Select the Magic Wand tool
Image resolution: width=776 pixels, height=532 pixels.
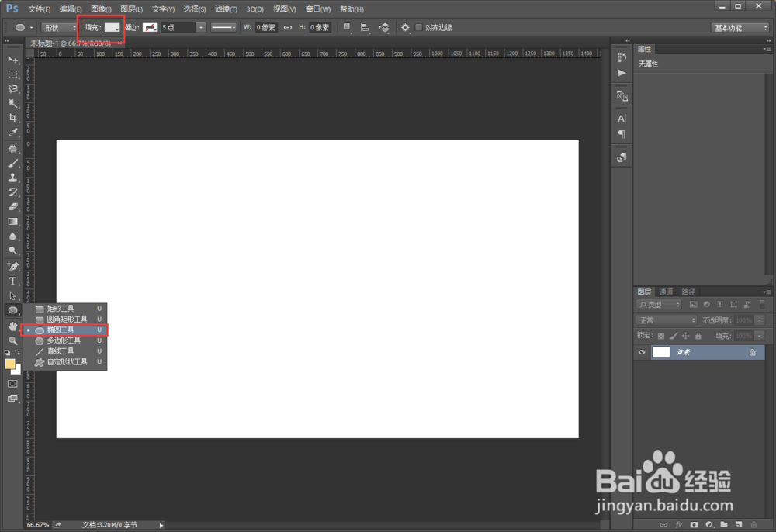point(12,103)
